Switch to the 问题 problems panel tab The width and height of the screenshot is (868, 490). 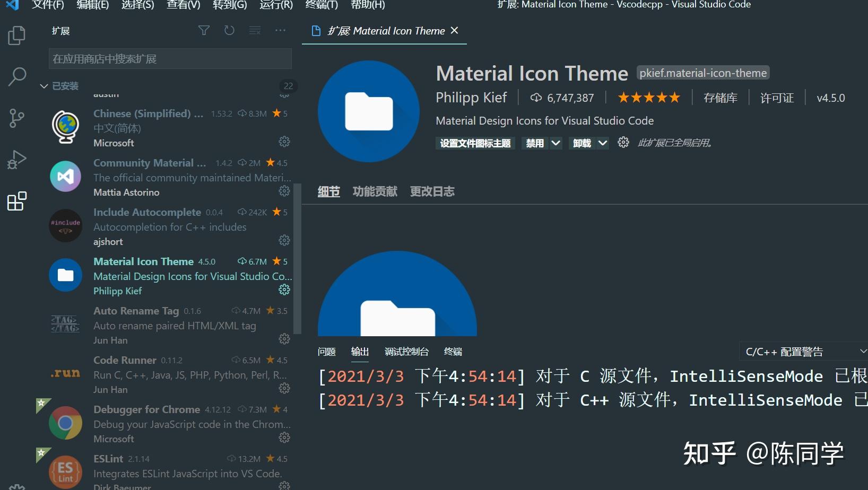point(327,352)
